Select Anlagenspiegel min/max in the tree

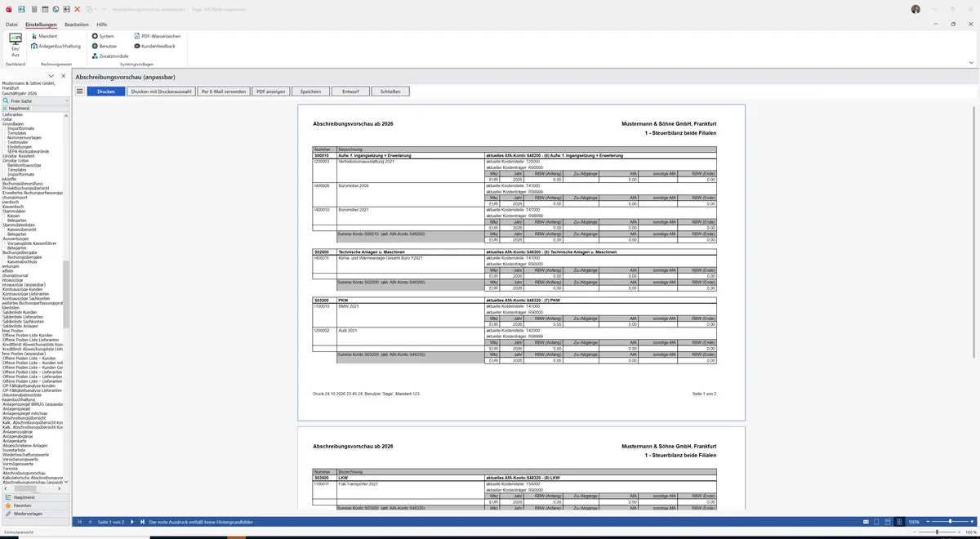pyautogui.click(x=26, y=413)
